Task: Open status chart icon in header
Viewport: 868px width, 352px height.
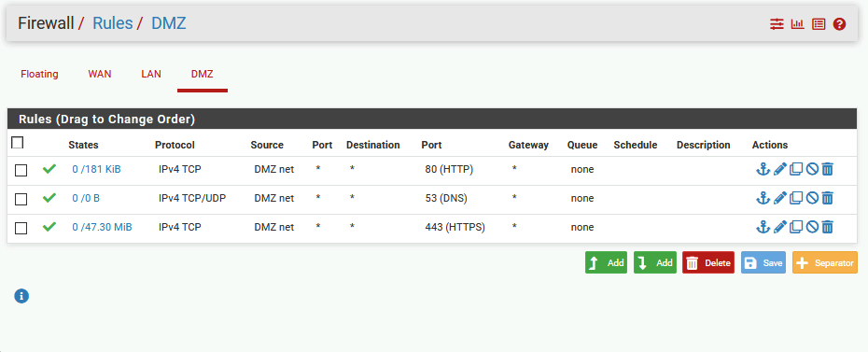Action: 797,23
